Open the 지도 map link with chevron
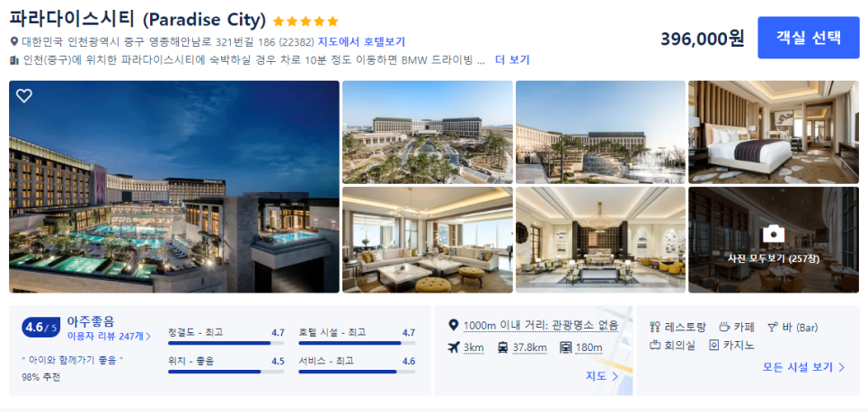This screenshot has width=868, height=412. click(602, 376)
